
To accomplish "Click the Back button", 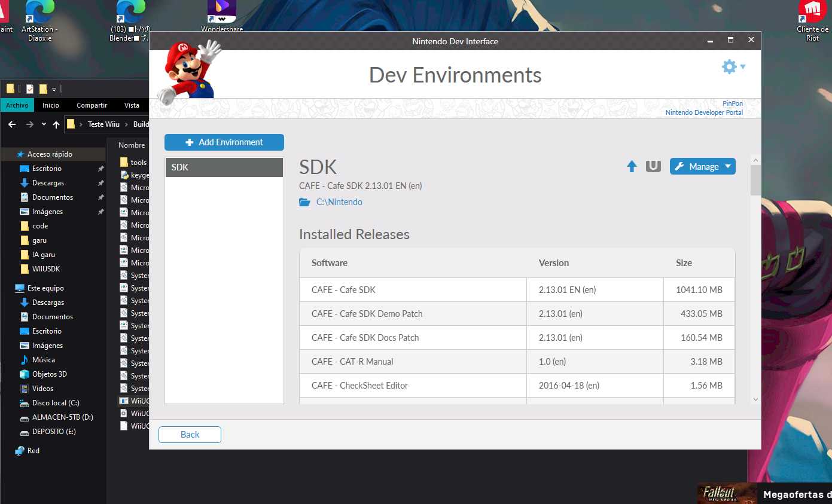I will click(x=190, y=435).
